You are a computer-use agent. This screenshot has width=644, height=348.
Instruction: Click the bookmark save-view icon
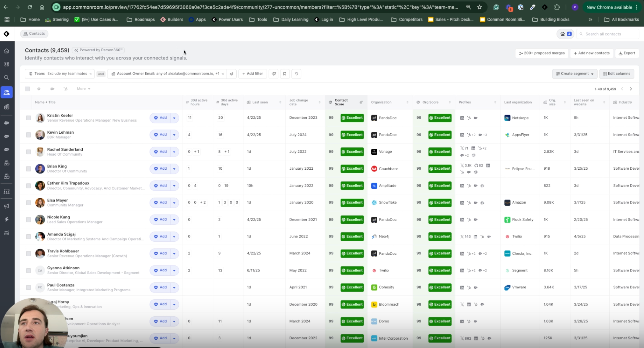pos(284,74)
